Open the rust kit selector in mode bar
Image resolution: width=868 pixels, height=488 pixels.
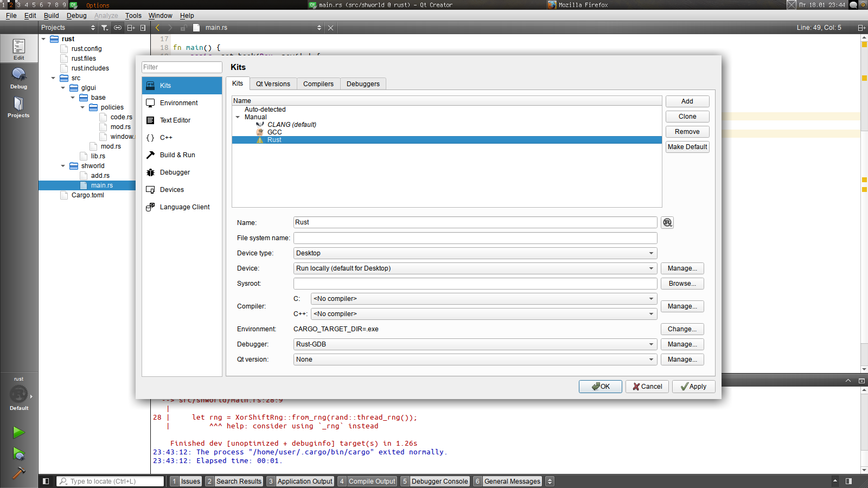click(x=19, y=395)
